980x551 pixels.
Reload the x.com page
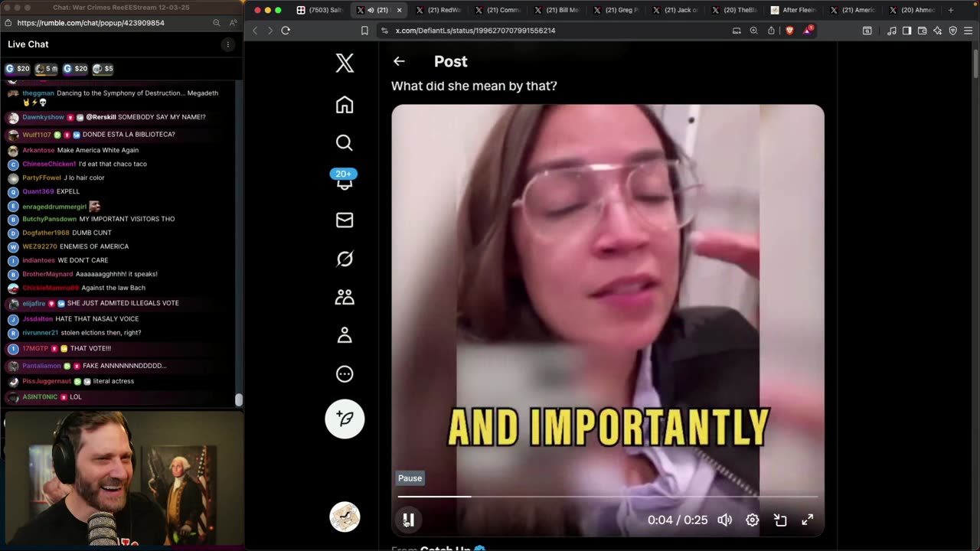(286, 31)
